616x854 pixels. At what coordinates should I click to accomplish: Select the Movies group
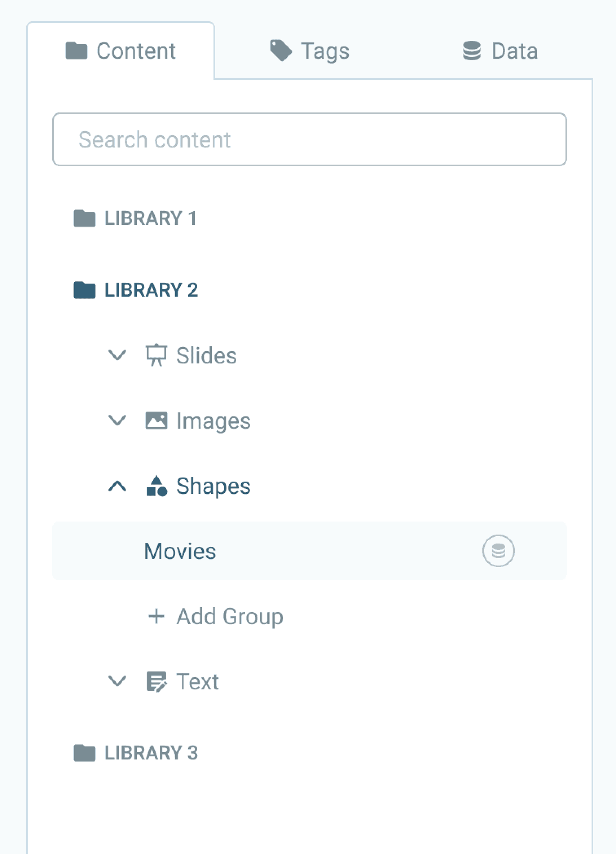click(x=180, y=551)
